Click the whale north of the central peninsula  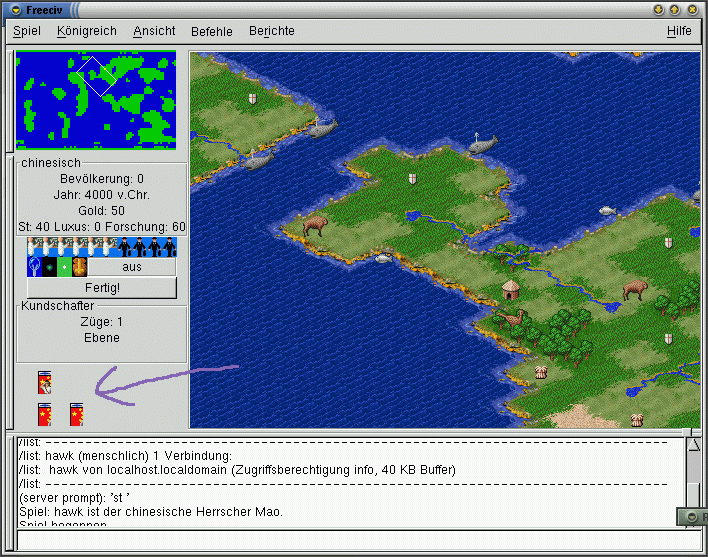483,144
